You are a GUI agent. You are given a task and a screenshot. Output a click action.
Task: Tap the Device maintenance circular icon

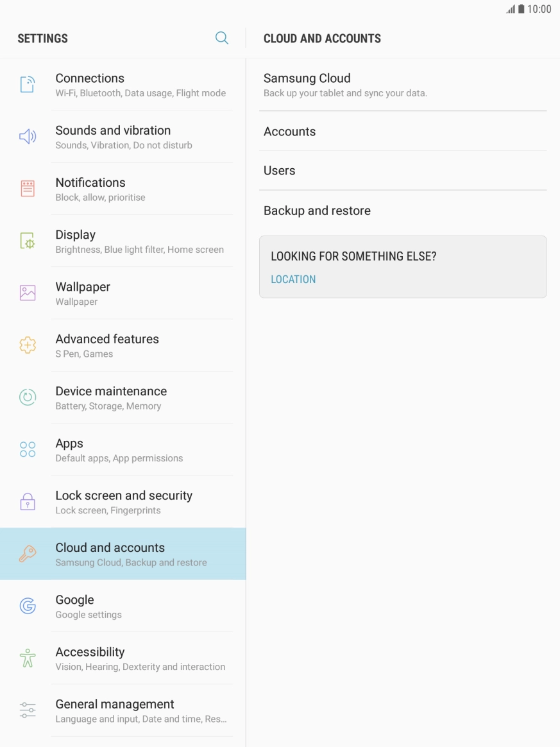point(28,397)
